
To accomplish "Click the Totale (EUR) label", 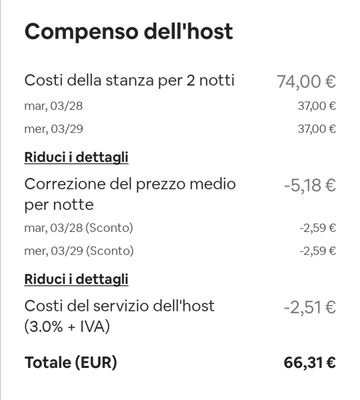I will [71, 363].
